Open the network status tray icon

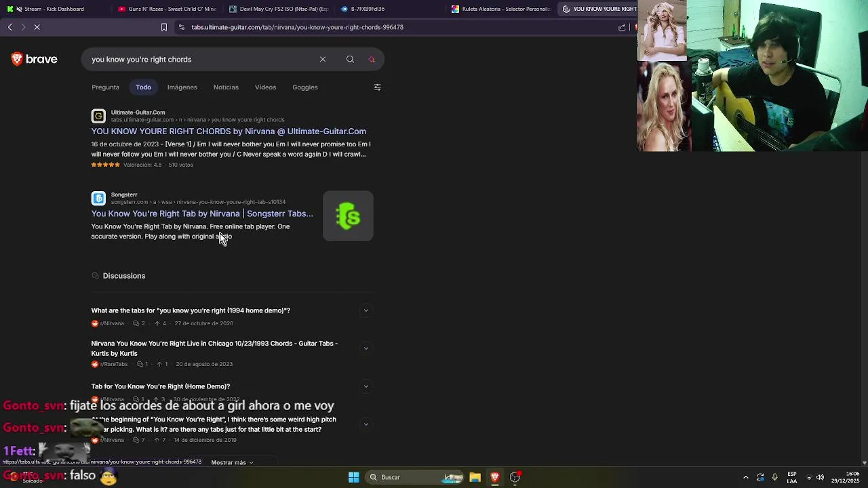[x=808, y=478]
